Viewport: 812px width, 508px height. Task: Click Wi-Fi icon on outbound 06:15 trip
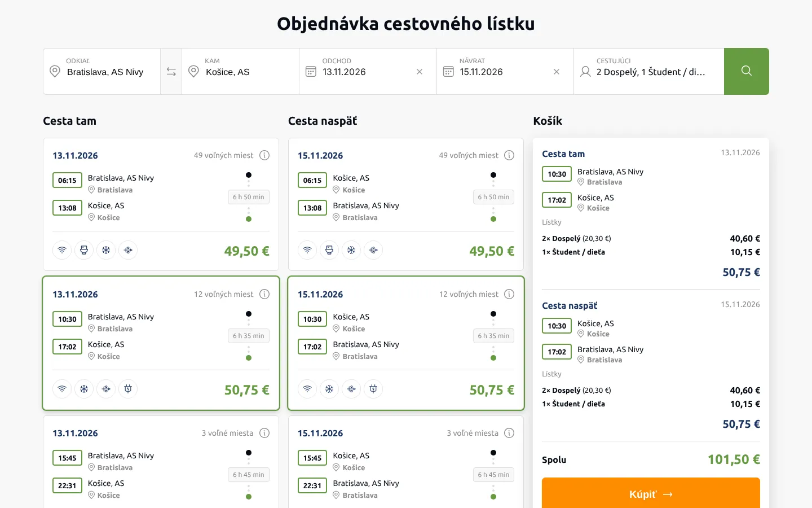pyautogui.click(x=62, y=250)
